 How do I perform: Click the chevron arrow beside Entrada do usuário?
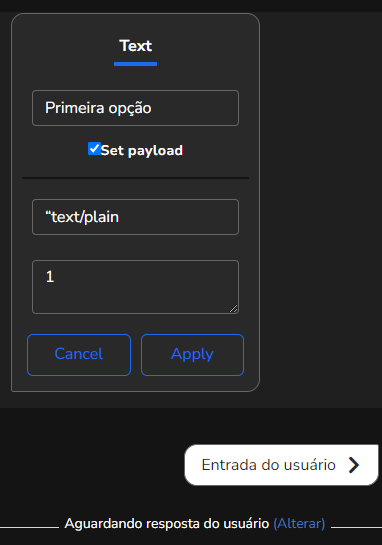point(353,465)
